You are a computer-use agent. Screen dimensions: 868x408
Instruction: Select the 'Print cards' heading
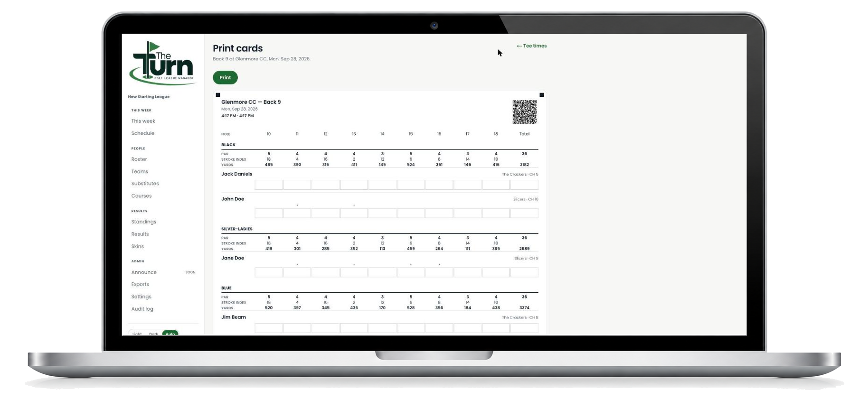[x=237, y=48]
